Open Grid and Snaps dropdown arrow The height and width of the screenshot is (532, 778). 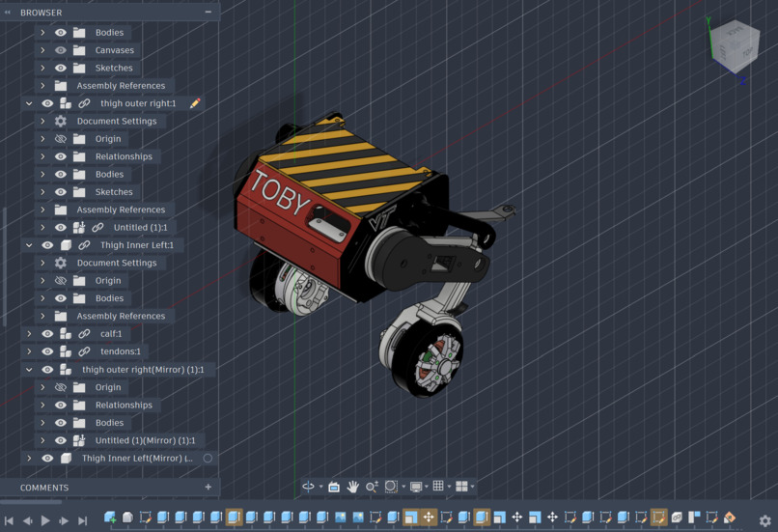[449, 487]
